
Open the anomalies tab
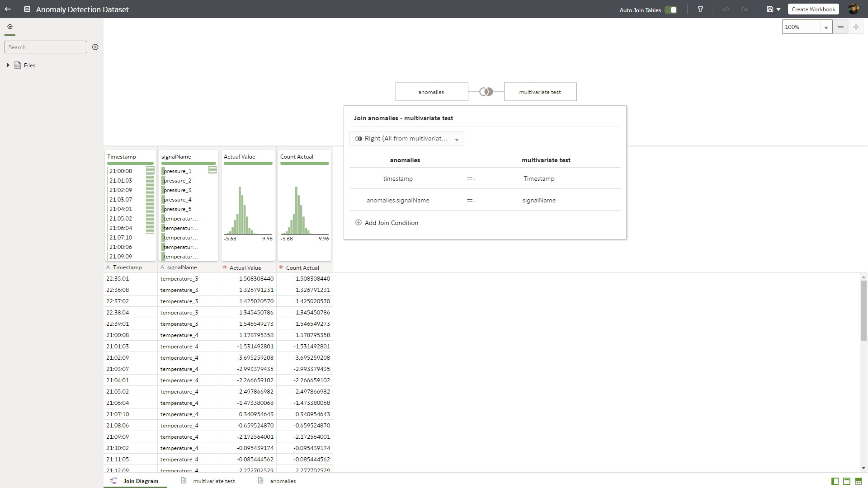click(284, 481)
